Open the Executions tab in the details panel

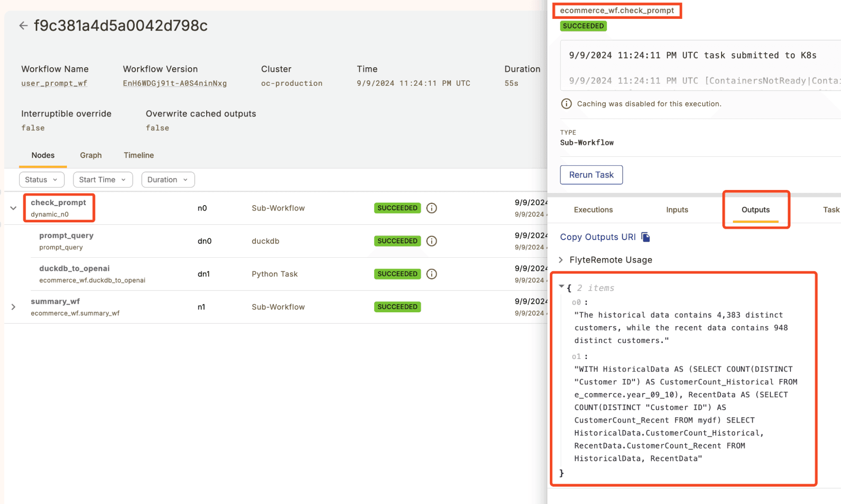(593, 210)
